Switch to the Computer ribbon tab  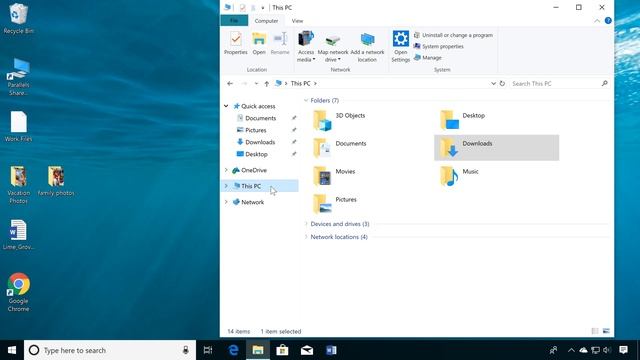[x=266, y=20]
